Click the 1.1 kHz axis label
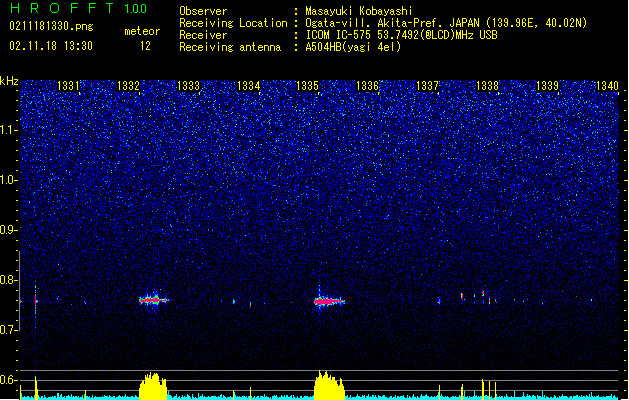This screenshot has height=400, width=629. 9,130
